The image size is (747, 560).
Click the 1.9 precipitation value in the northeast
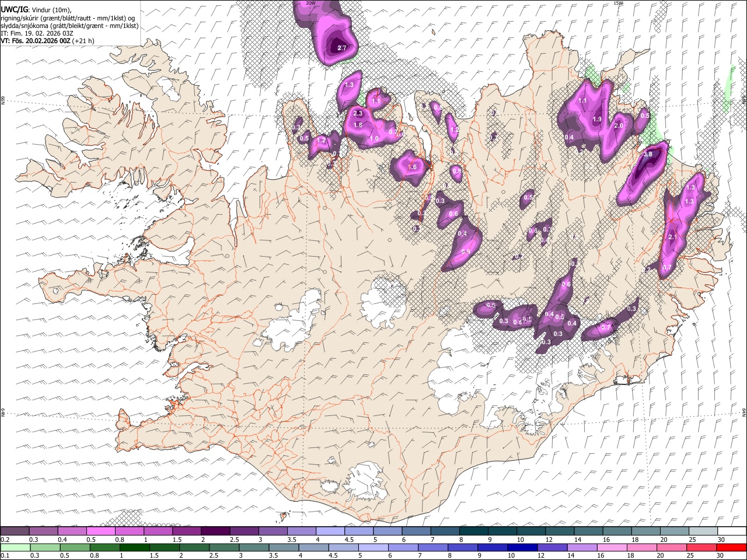597,119
